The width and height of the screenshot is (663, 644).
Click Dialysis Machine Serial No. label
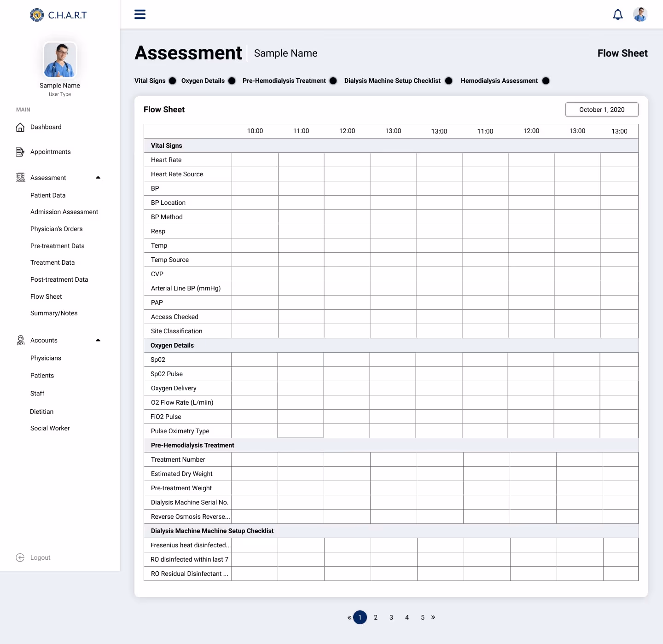pos(190,502)
